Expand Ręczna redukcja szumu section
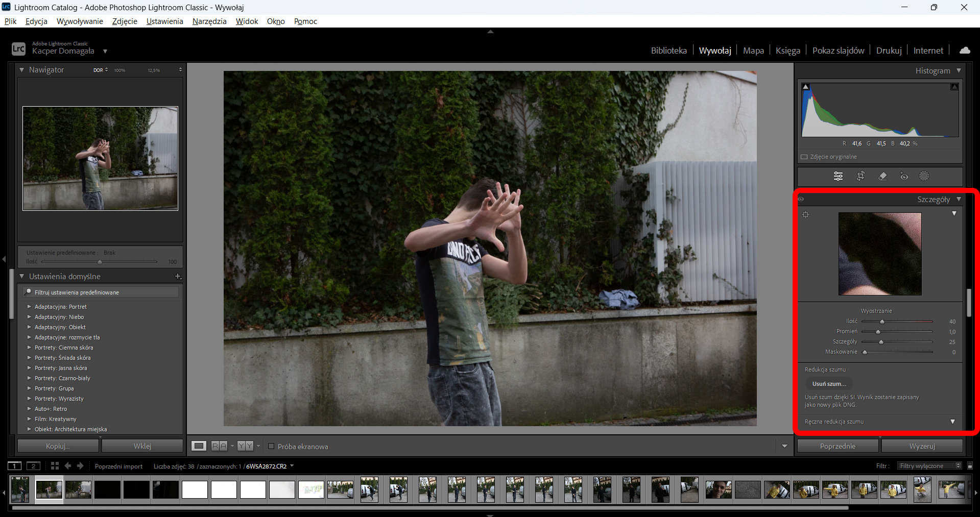980x517 pixels. pyautogui.click(x=952, y=422)
